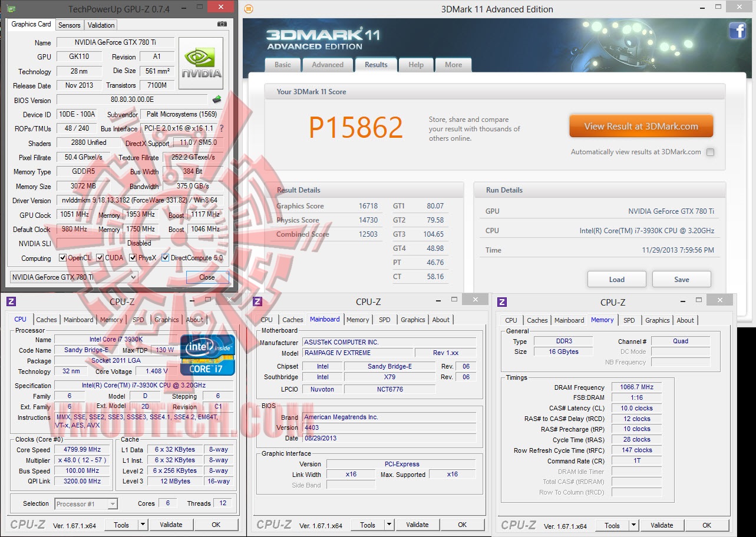Expand Tools arrow in CPU-Z Memory window

coord(634,525)
